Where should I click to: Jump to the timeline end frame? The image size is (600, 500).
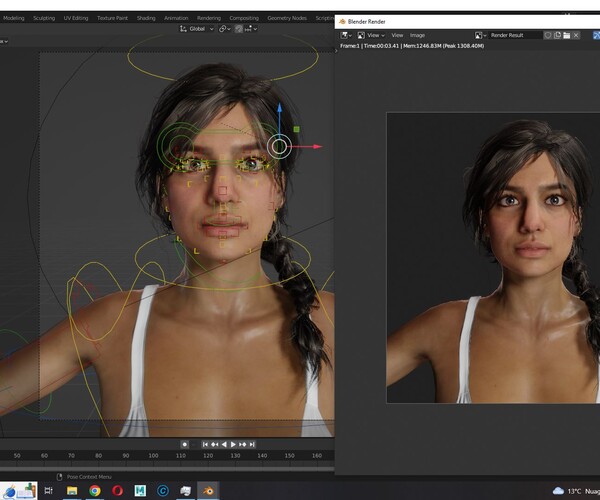click(x=252, y=444)
